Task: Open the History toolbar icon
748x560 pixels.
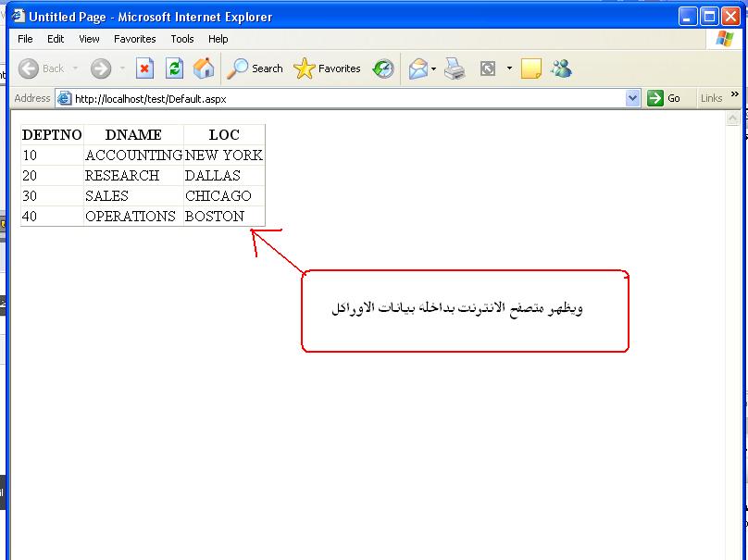Action: click(383, 68)
